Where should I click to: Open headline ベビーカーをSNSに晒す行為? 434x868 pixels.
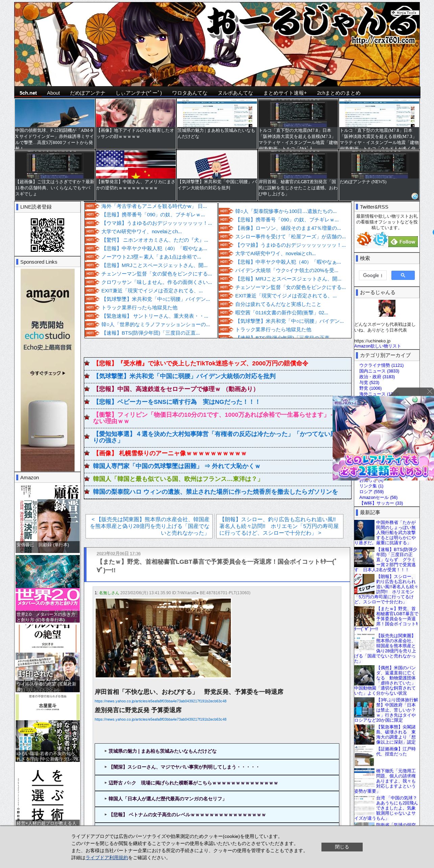[176, 402]
